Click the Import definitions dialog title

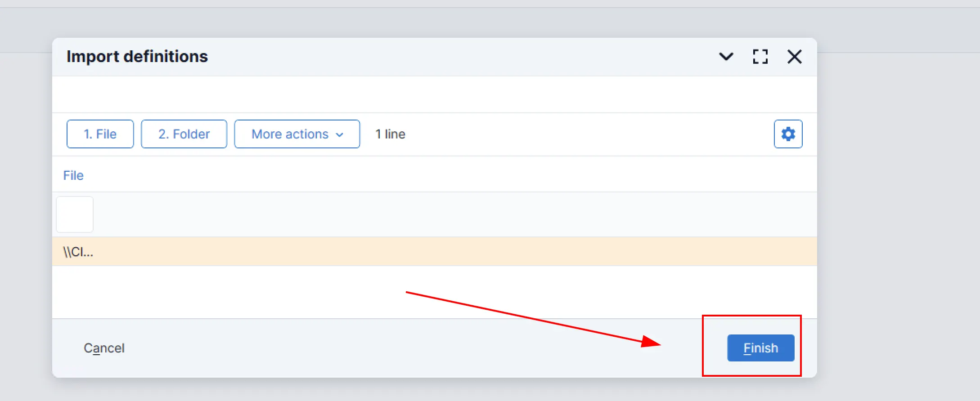137,57
